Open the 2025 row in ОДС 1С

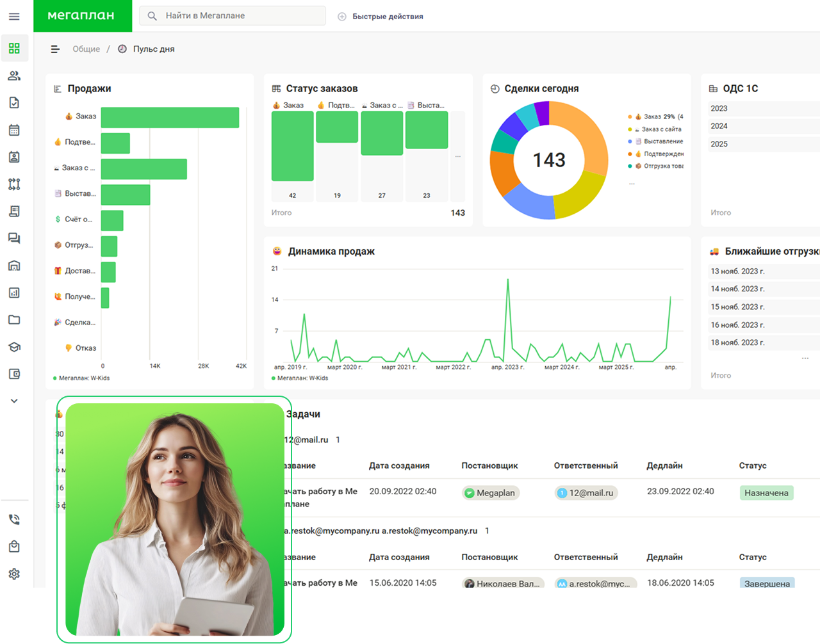pyautogui.click(x=764, y=145)
